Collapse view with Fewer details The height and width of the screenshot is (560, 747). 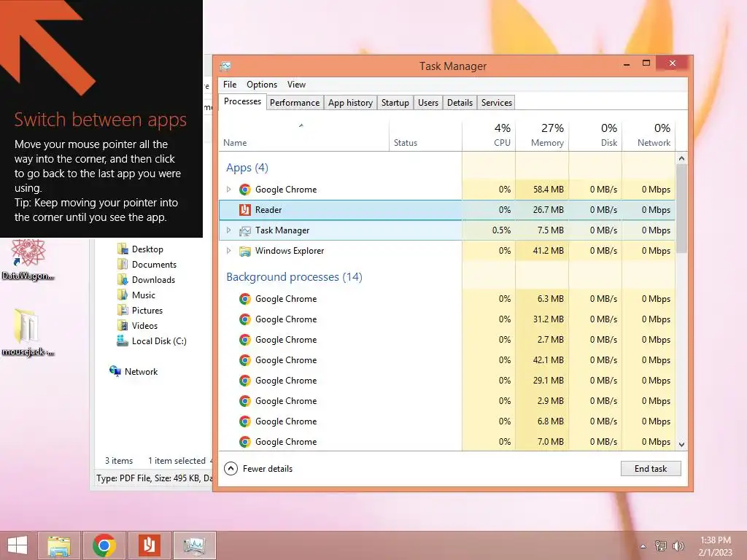click(259, 469)
